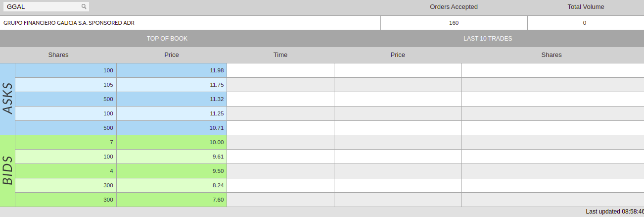The height and width of the screenshot is (217, 644).
Task: Click the top-of-book Shares column header
Action: [x=58, y=55]
